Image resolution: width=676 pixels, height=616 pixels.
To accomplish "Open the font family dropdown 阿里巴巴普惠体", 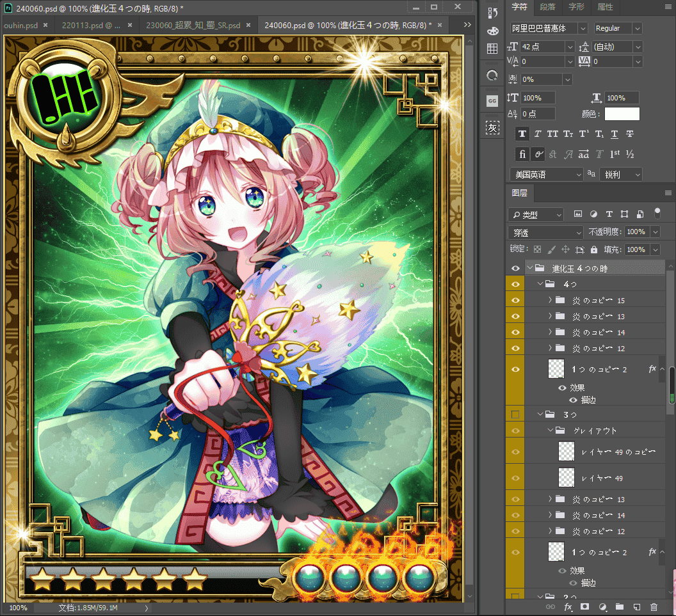I will click(x=549, y=28).
